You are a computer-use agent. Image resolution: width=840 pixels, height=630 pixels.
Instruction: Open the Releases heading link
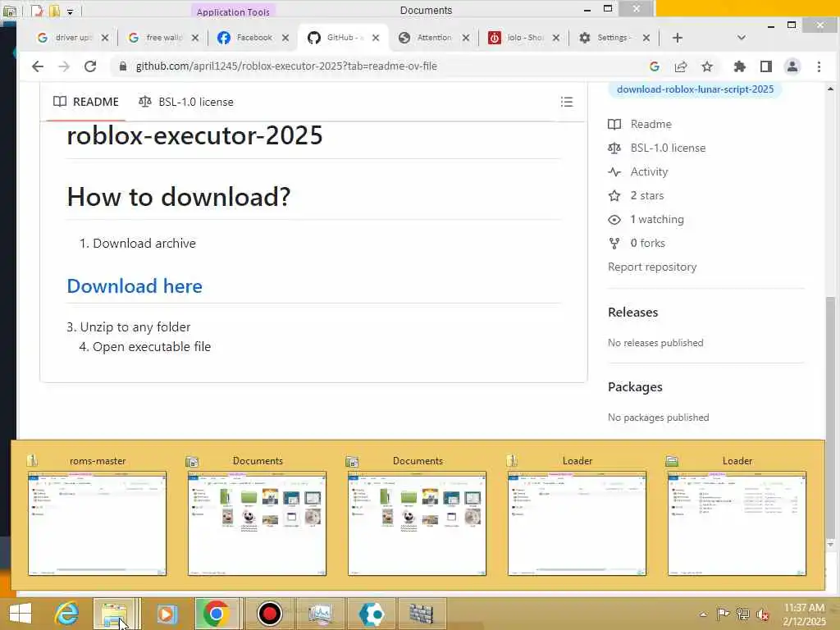[632, 313]
